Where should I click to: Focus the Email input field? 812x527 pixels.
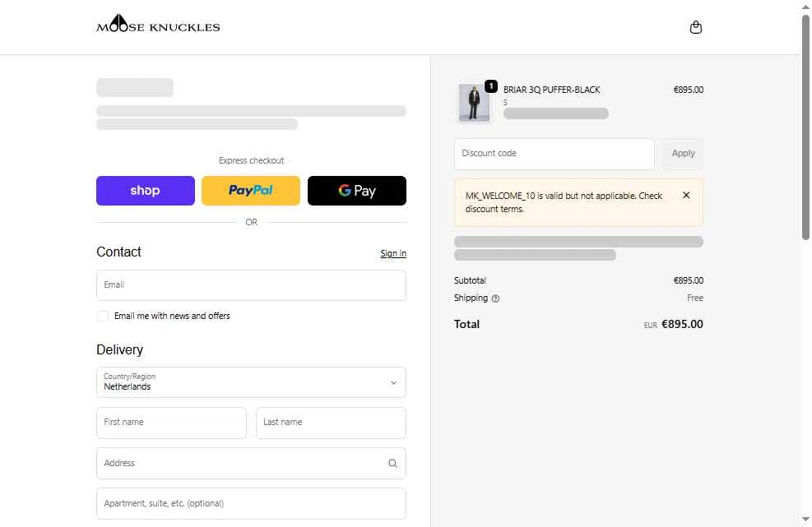point(251,285)
